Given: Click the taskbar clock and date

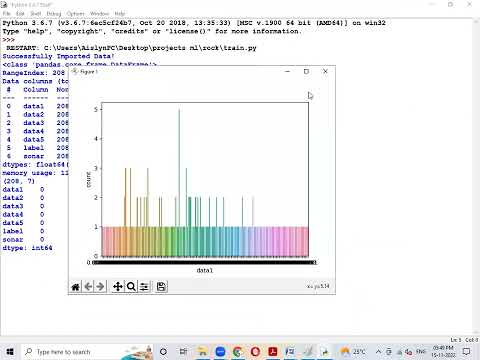Looking at the screenshot, I should 443,352.
